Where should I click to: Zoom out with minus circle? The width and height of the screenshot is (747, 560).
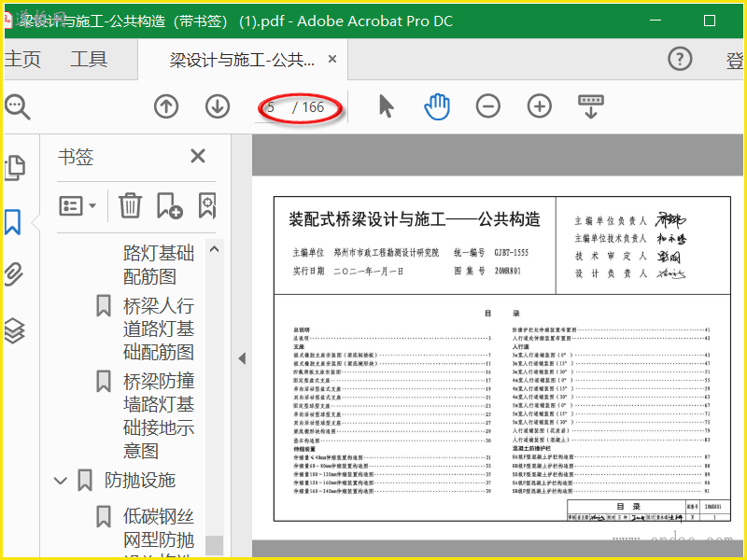[488, 105]
